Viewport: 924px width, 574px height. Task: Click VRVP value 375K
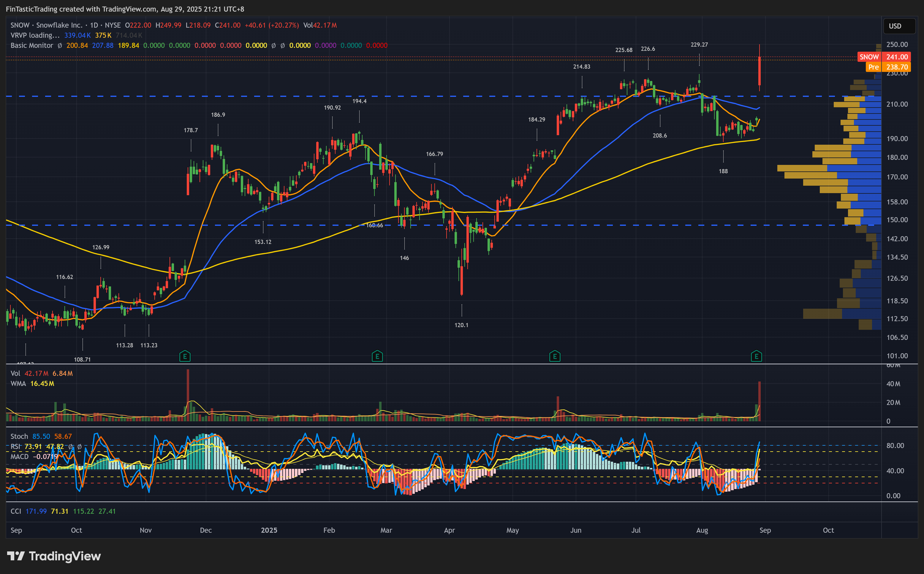tap(103, 35)
